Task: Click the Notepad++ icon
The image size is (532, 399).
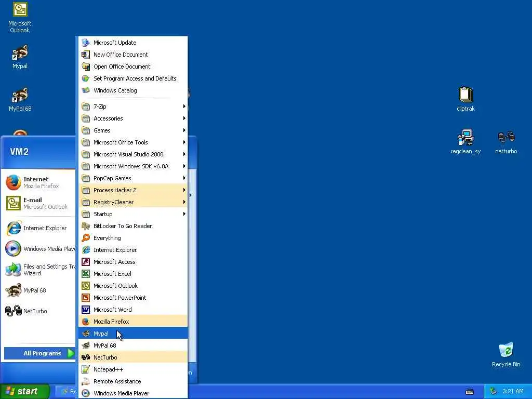Action: (x=86, y=369)
